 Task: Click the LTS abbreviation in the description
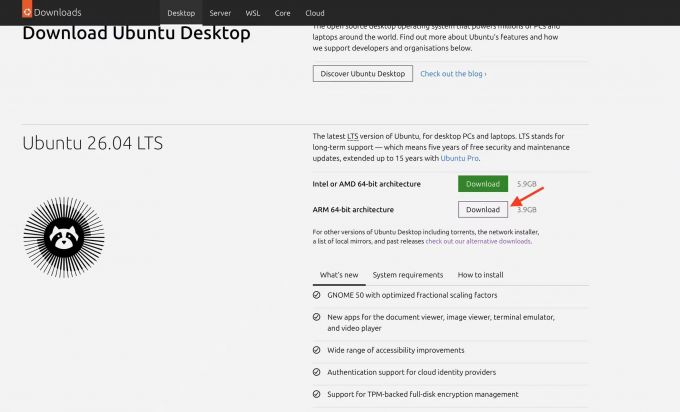(353, 136)
